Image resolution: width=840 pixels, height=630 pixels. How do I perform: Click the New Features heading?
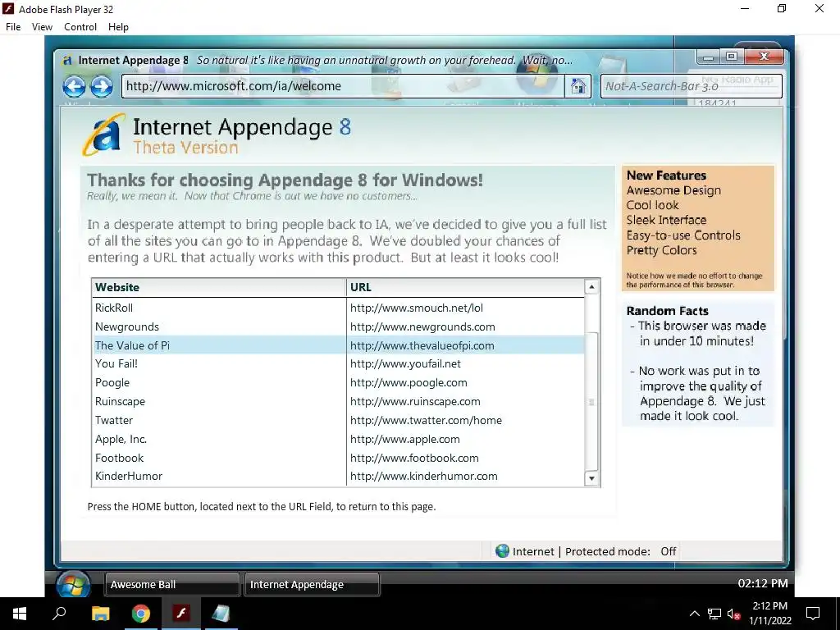tap(666, 176)
